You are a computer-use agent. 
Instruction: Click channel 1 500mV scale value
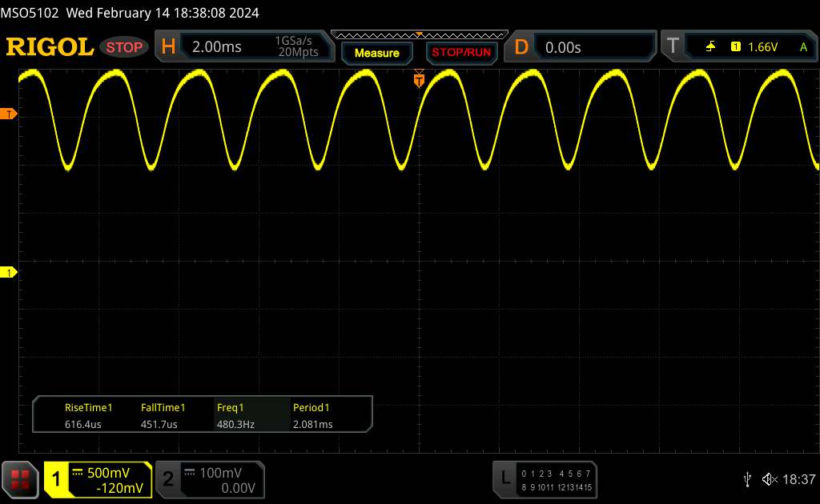click(x=108, y=473)
